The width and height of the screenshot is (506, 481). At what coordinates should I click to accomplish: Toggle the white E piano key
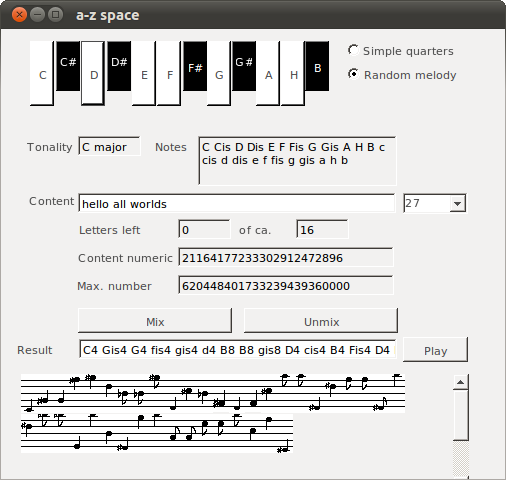pyautogui.click(x=144, y=73)
